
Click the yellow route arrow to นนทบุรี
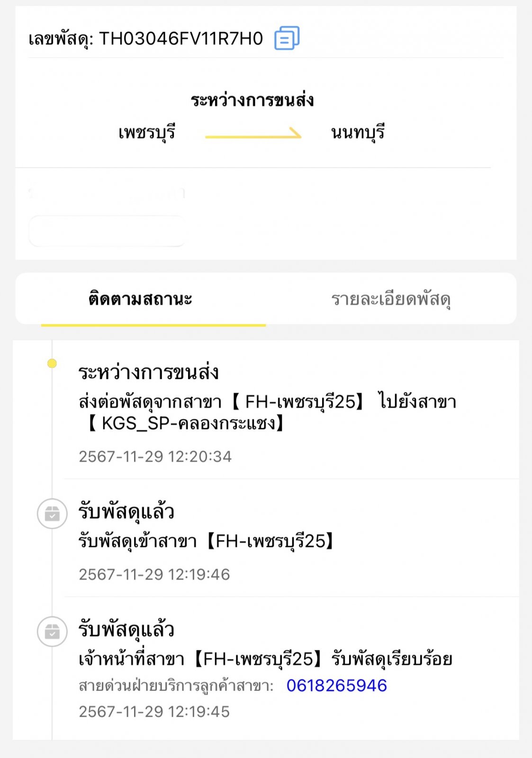253,134
